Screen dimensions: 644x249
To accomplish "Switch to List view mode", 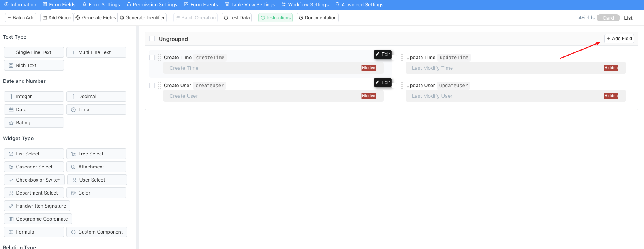I will [x=628, y=18].
